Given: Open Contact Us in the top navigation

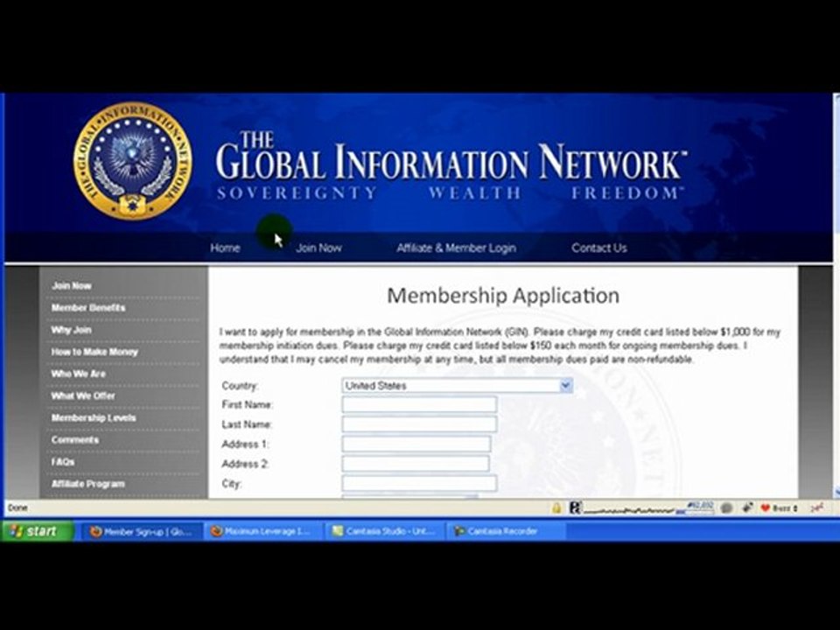Looking at the screenshot, I should coord(598,248).
